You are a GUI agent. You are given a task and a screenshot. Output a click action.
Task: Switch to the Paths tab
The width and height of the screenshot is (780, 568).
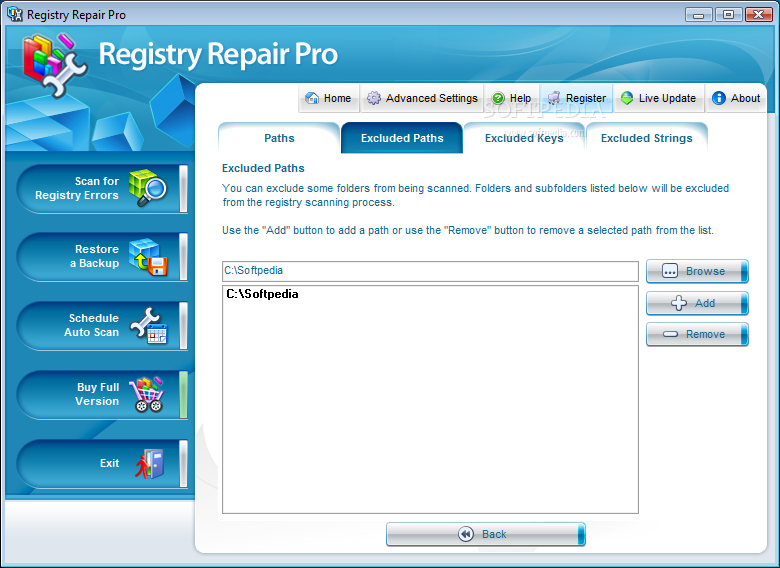(x=279, y=138)
